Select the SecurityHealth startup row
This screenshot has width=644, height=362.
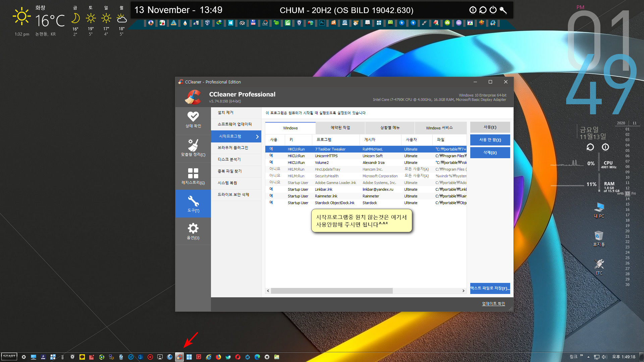point(366,176)
